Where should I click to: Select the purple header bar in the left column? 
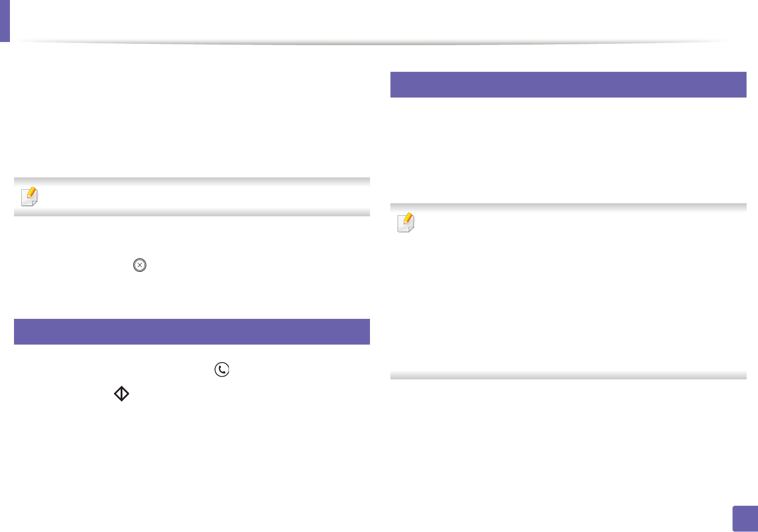pos(192,331)
